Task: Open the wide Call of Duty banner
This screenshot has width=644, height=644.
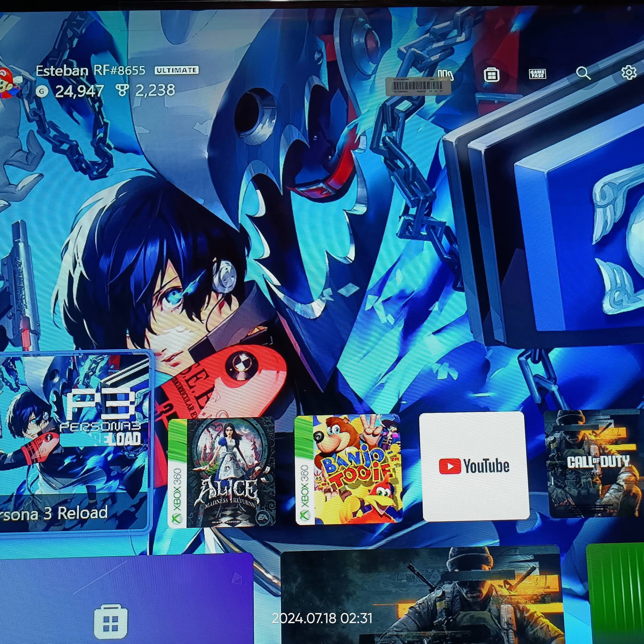Action: (x=422, y=597)
